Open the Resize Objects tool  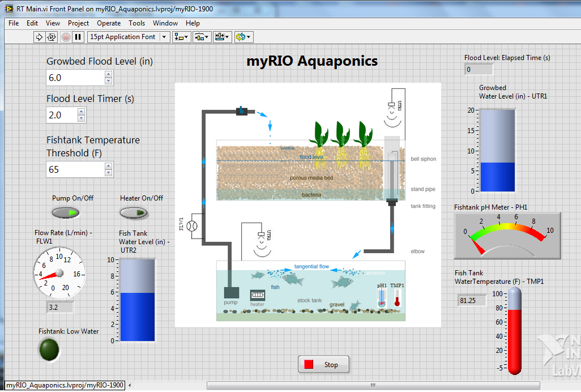pyautogui.click(x=222, y=37)
